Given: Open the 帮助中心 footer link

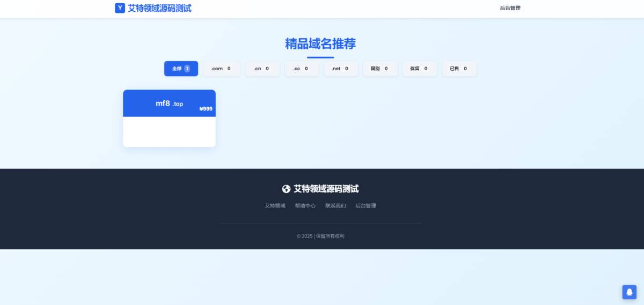Looking at the screenshot, I should pyautogui.click(x=305, y=206).
